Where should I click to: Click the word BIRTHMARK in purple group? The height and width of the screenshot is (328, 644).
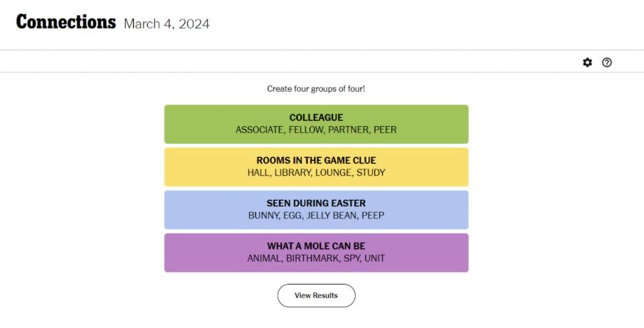310,258
